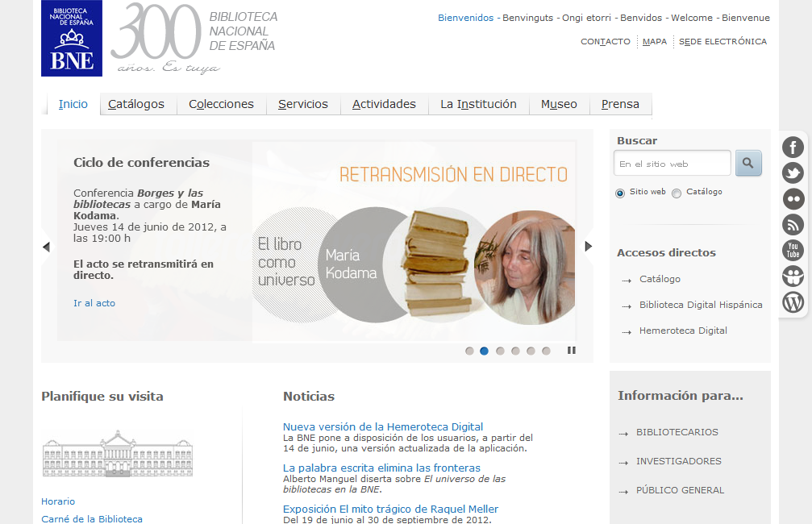Go to first carousel slide dot
The height and width of the screenshot is (524, 812).
[469, 351]
